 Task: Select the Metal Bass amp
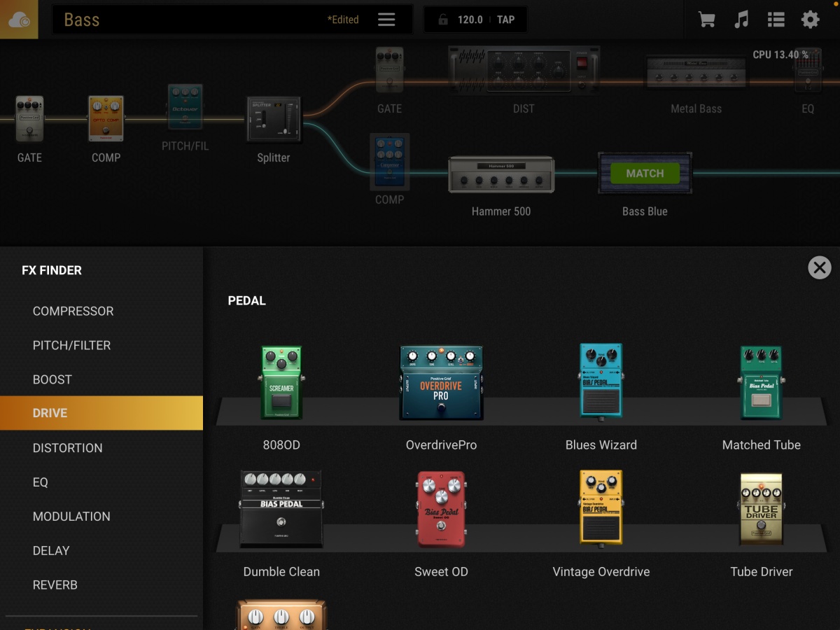(696, 71)
